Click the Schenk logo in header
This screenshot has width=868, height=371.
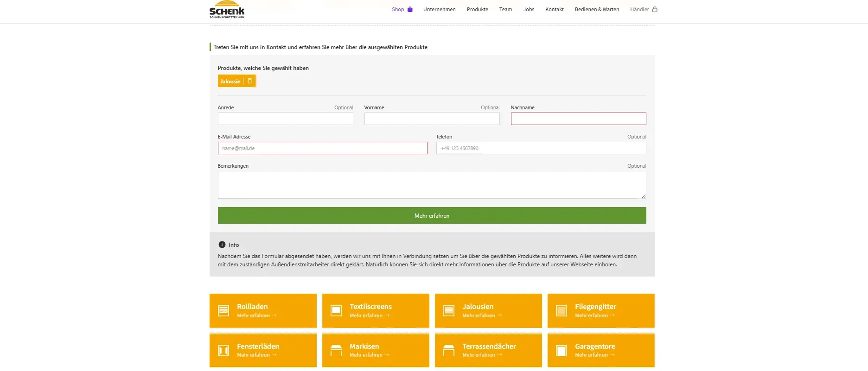tap(227, 9)
